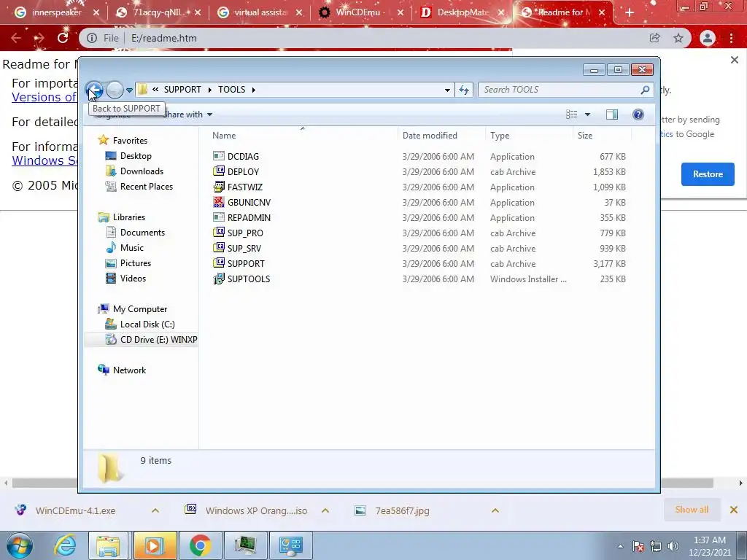This screenshot has width=747, height=560.
Task: Expand the address bar path history dropdown
Action: point(447,90)
